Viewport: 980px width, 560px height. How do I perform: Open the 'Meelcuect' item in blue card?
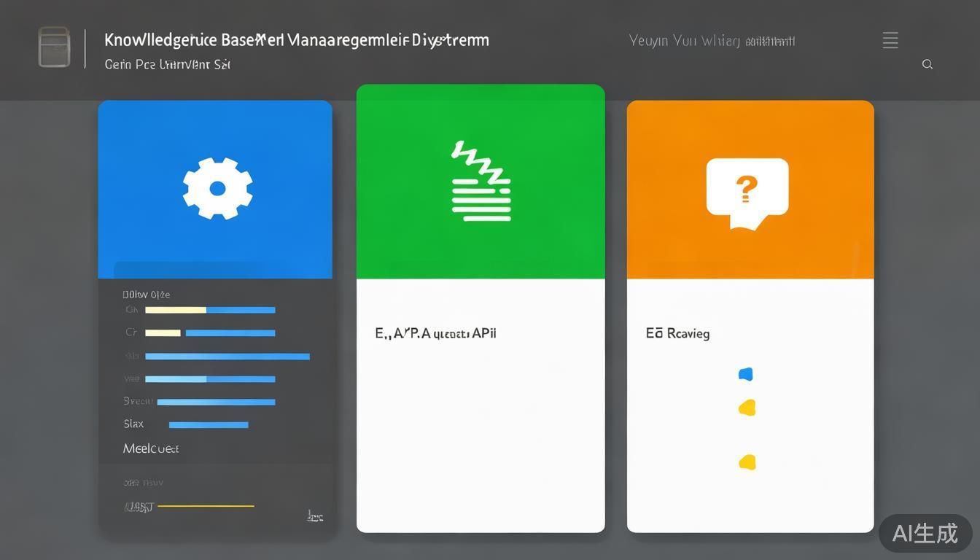coord(151,448)
